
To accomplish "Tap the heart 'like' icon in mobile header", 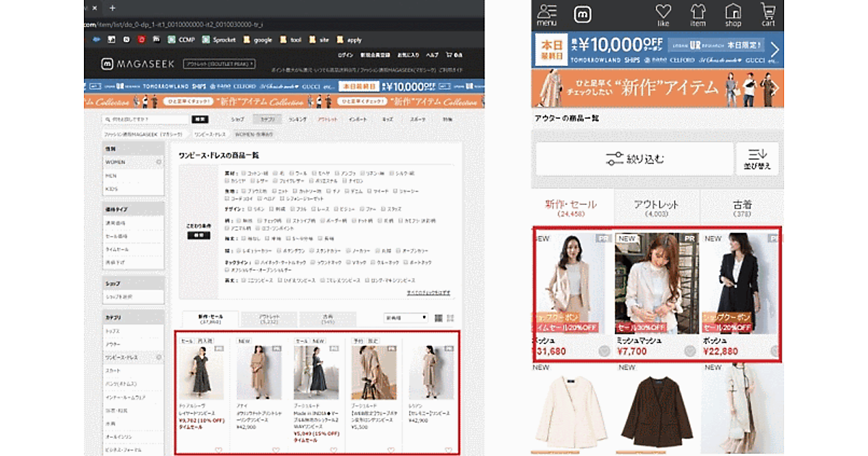I will point(663,14).
